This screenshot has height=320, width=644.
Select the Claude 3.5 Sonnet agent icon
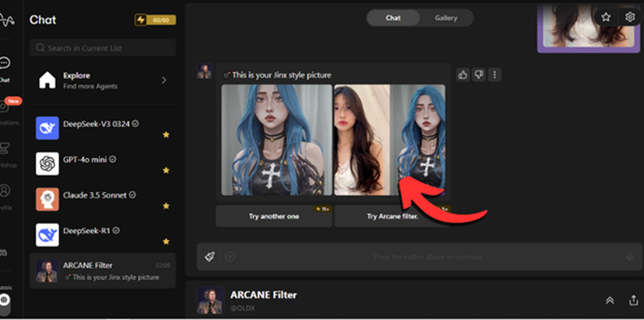point(48,199)
